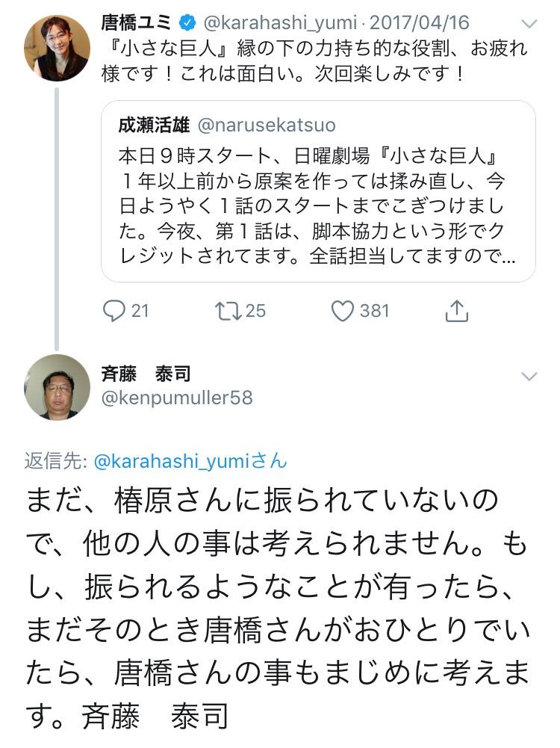
Task: Click the @karahashi_yumiさん reply-to link
Action: [x=190, y=461]
